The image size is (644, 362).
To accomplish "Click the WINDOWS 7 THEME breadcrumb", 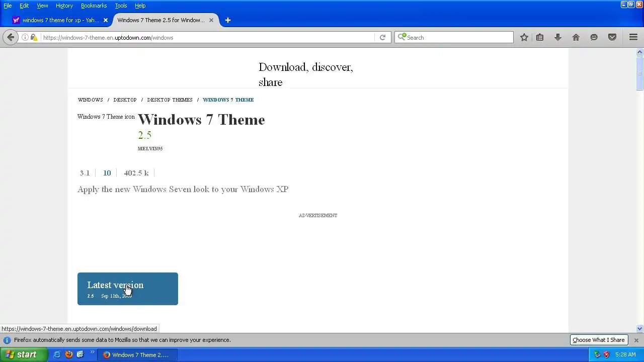I will (228, 100).
